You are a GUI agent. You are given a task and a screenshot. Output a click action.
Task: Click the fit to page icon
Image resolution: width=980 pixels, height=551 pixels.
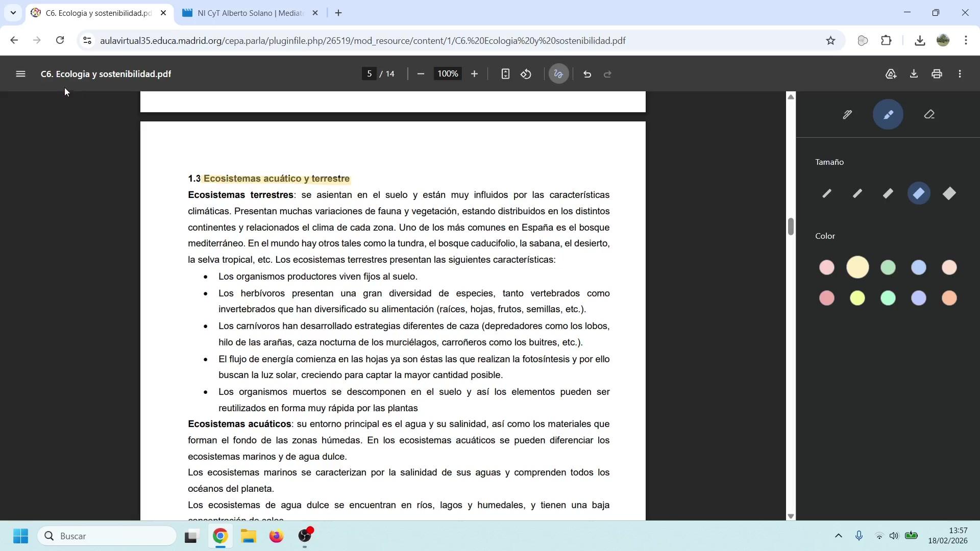click(505, 74)
